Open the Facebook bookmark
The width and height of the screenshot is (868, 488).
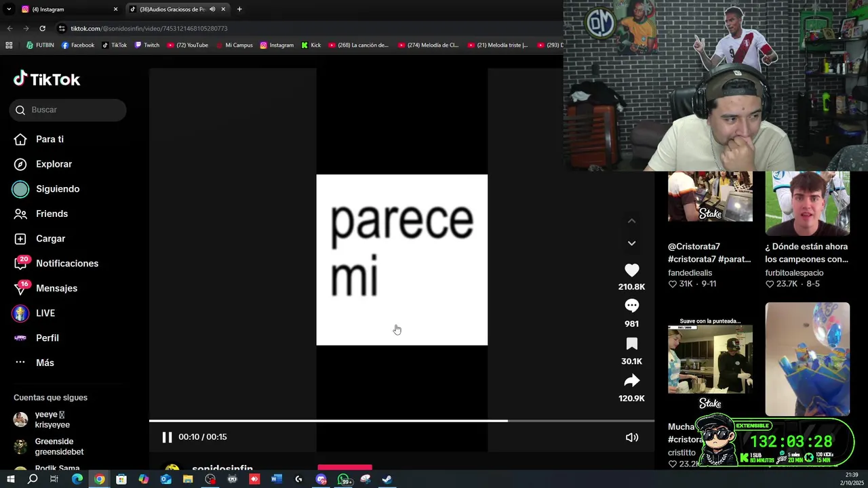pyautogui.click(x=78, y=45)
